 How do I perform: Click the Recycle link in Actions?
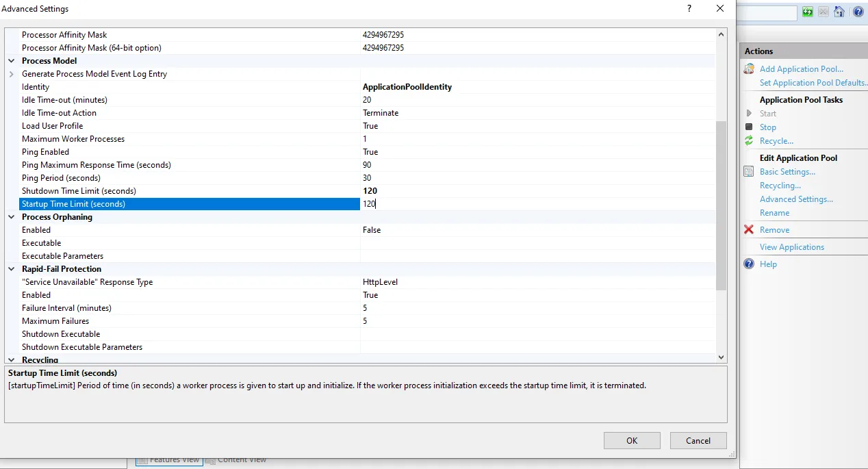pos(776,141)
